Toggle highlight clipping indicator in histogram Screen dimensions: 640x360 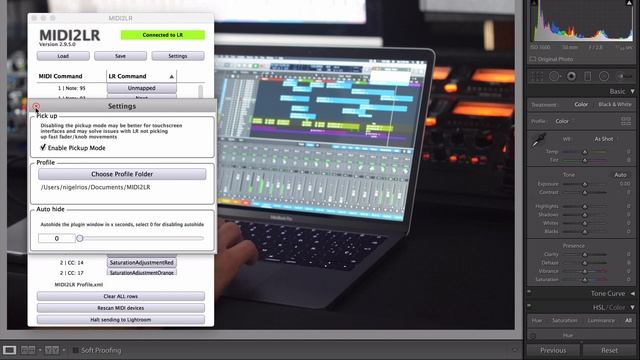pyautogui.click(x=629, y=3)
